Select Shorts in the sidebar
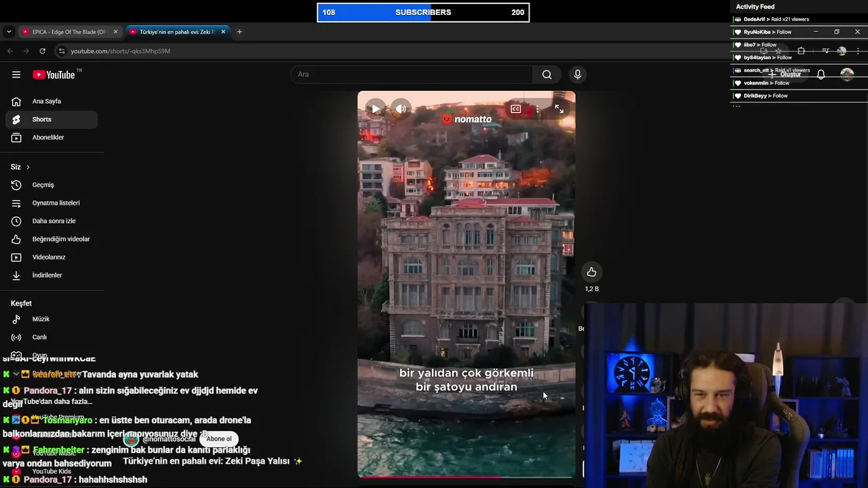This screenshot has width=868, height=488. coord(52,119)
